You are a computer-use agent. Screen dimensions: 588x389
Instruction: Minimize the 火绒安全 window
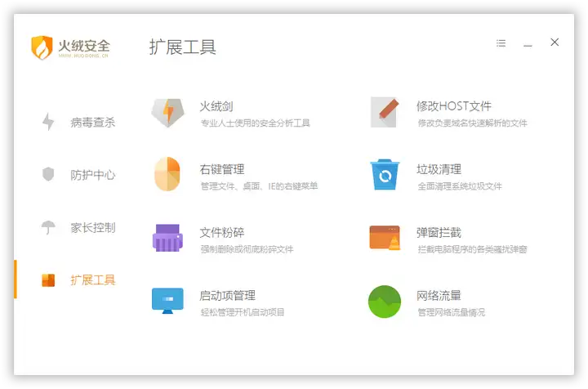coord(528,46)
